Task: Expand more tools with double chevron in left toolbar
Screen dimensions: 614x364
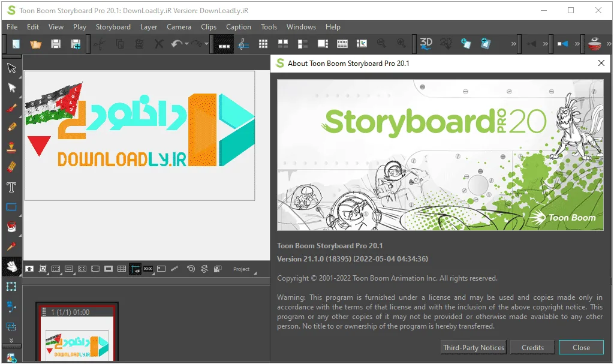Action: [x=11, y=340]
